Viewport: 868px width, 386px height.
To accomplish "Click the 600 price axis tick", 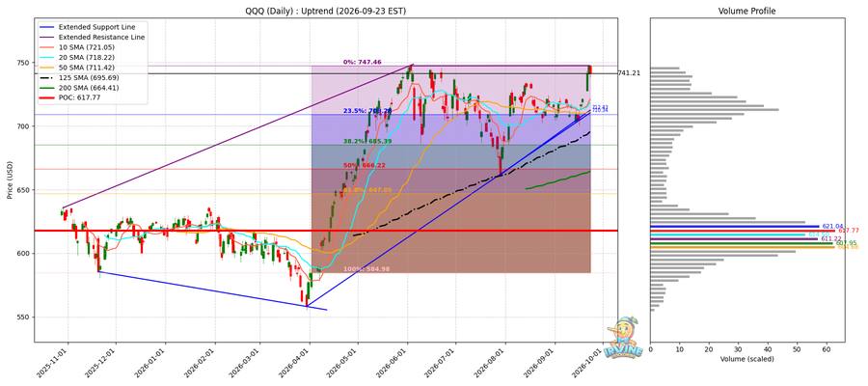I will 25,254.
